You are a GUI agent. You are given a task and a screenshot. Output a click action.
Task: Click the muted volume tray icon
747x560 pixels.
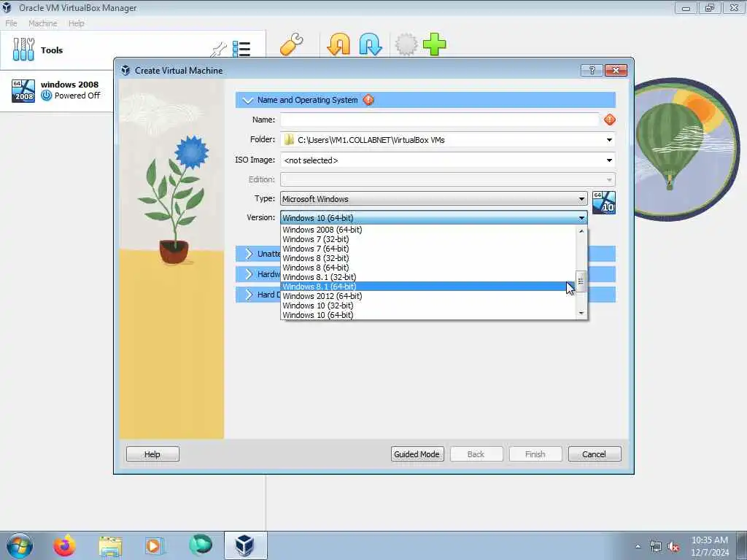pos(673,547)
